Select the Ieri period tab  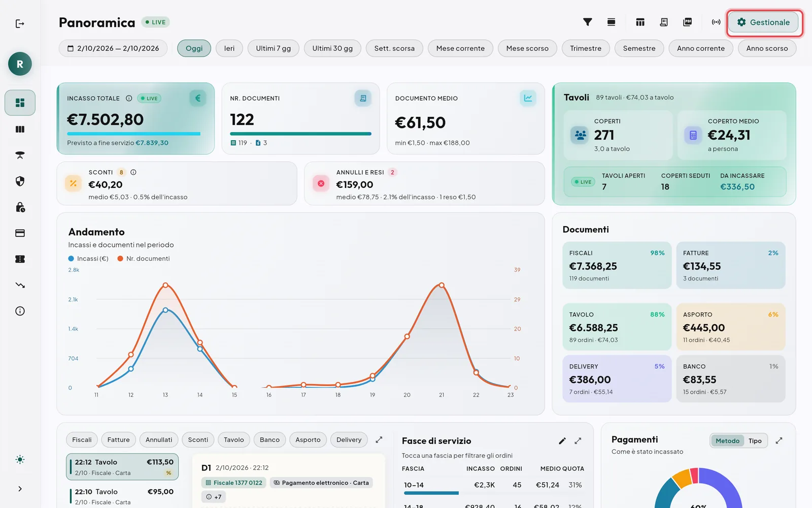229,48
